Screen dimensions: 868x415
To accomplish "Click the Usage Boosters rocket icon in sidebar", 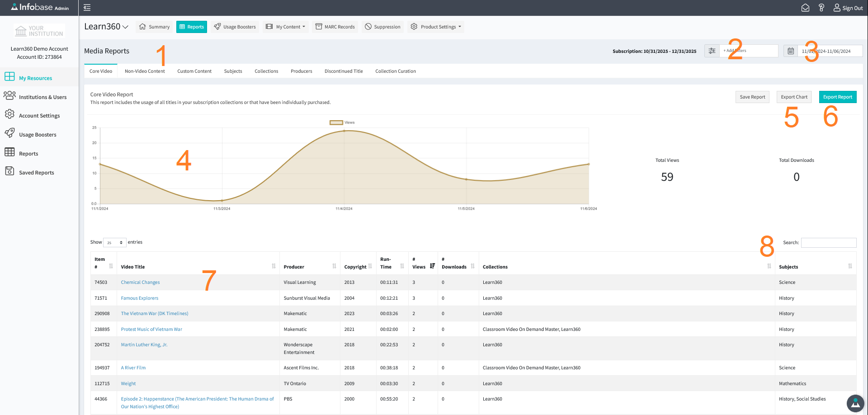I will [x=9, y=133].
